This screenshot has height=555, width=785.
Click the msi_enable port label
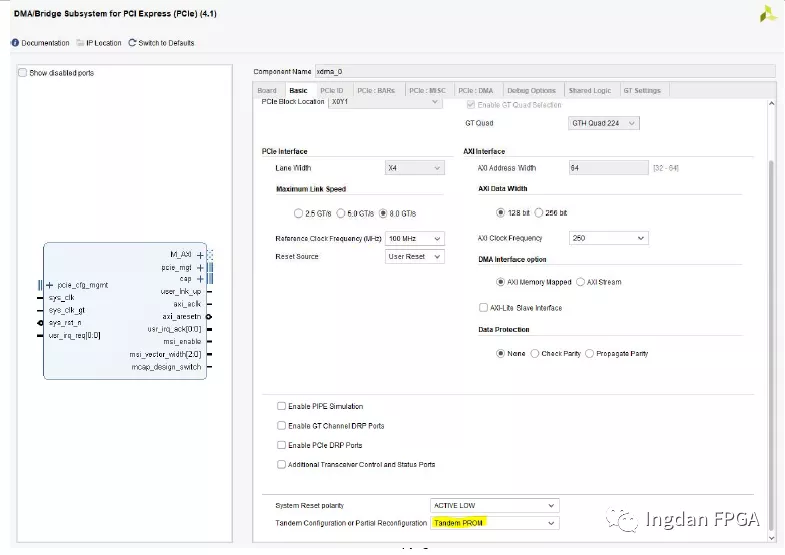coord(182,342)
